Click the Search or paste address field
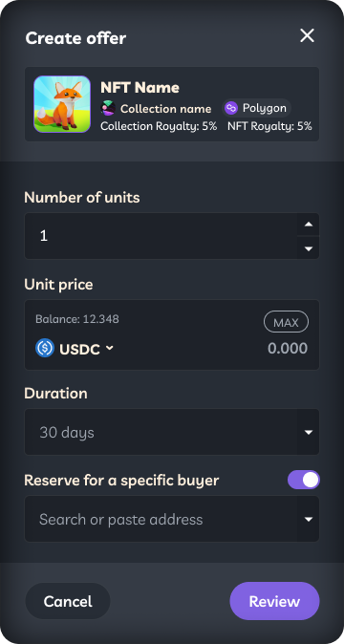 [x=161, y=519]
